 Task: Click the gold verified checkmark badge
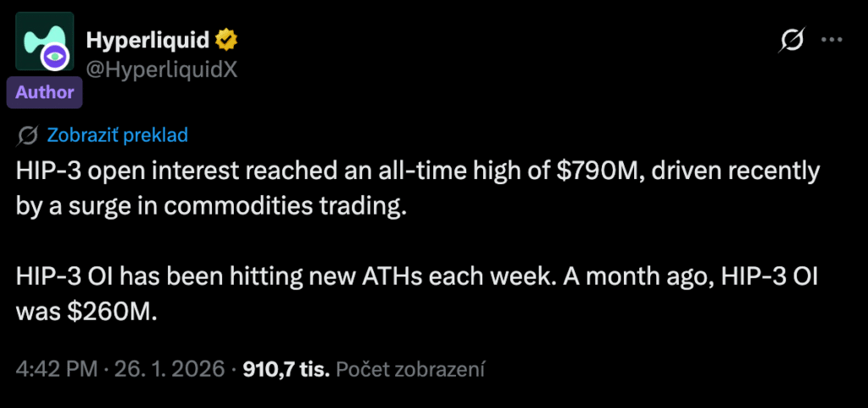click(225, 38)
